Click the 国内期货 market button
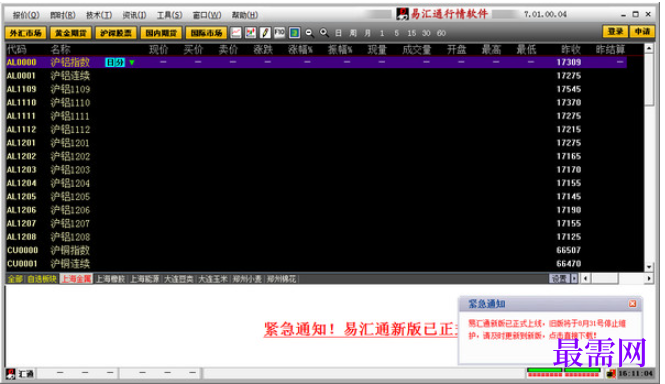665x384 pixels. click(161, 33)
